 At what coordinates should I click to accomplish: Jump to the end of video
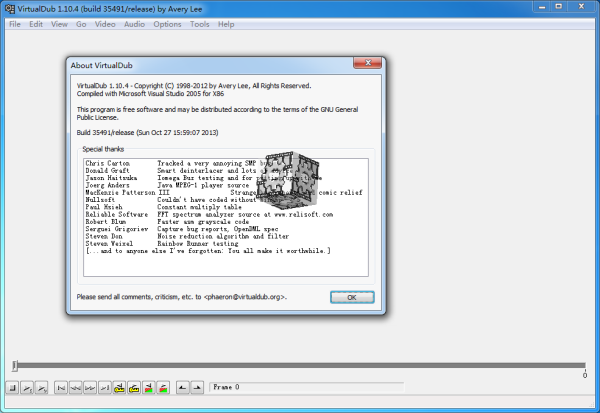[104, 388]
